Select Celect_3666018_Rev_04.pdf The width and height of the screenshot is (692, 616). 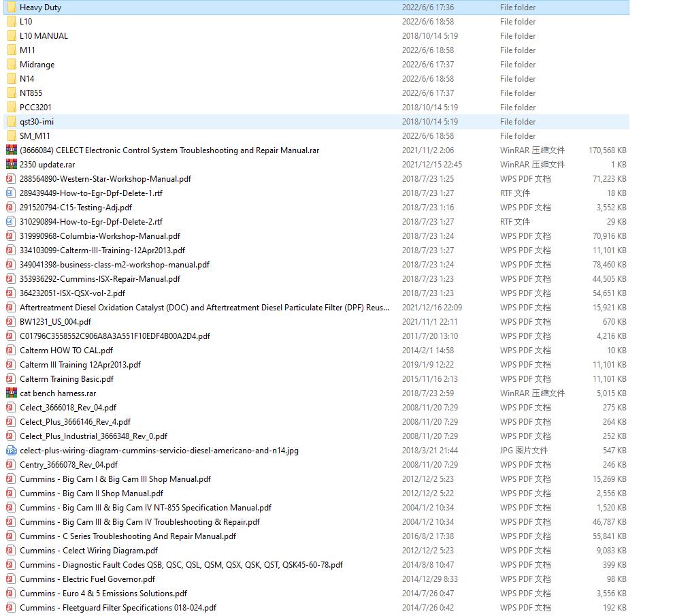pos(68,408)
